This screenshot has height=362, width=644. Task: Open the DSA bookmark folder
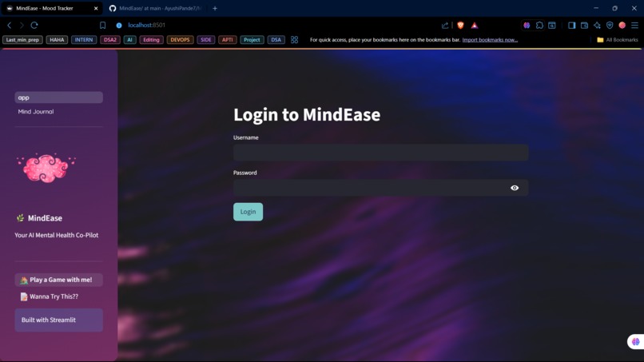click(x=276, y=40)
